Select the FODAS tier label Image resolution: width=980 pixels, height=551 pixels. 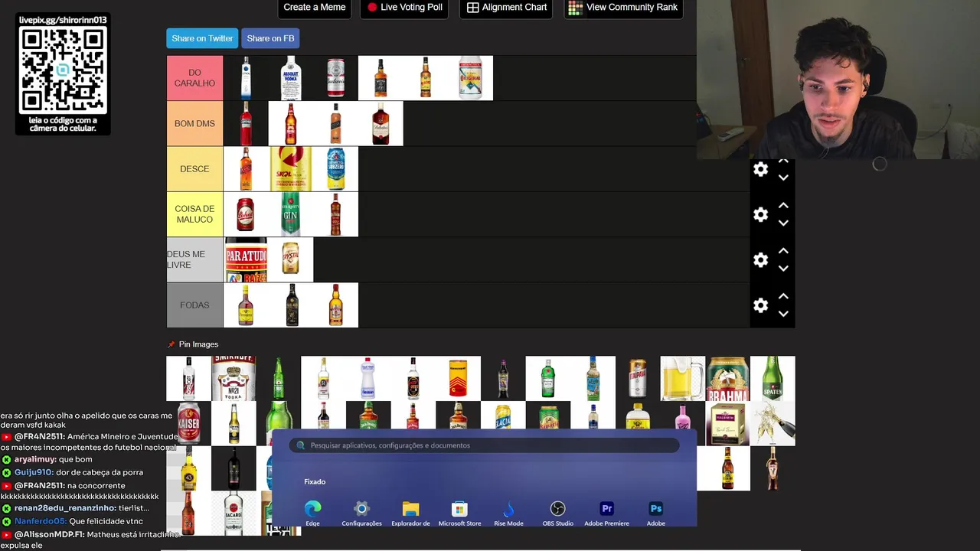pyautogui.click(x=194, y=305)
